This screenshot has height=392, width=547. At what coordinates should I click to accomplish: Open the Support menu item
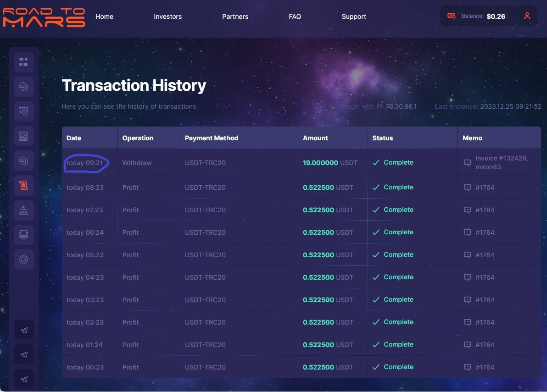tap(354, 17)
